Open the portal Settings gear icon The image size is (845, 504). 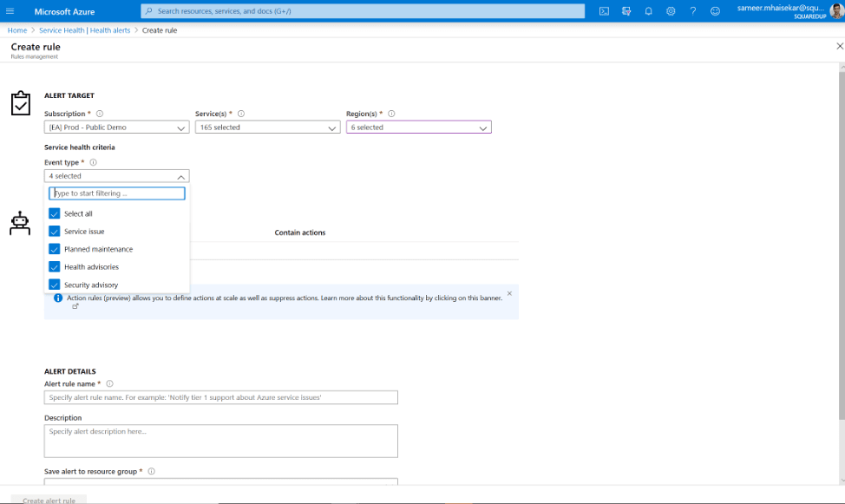pyautogui.click(x=672, y=10)
